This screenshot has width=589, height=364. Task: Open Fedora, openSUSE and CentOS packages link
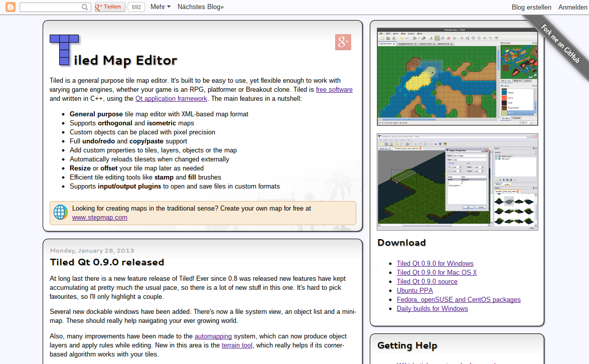[x=459, y=299]
